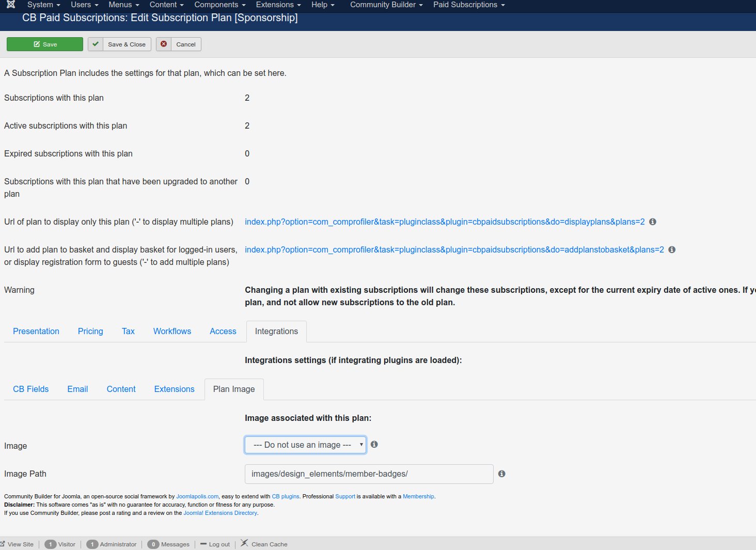Switch to the Email sub-tab

click(77, 389)
